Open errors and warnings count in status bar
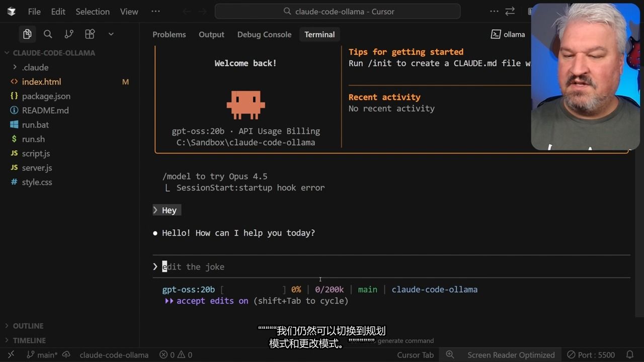Viewport: 644px width, 362px height. pyautogui.click(x=176, y=355)
